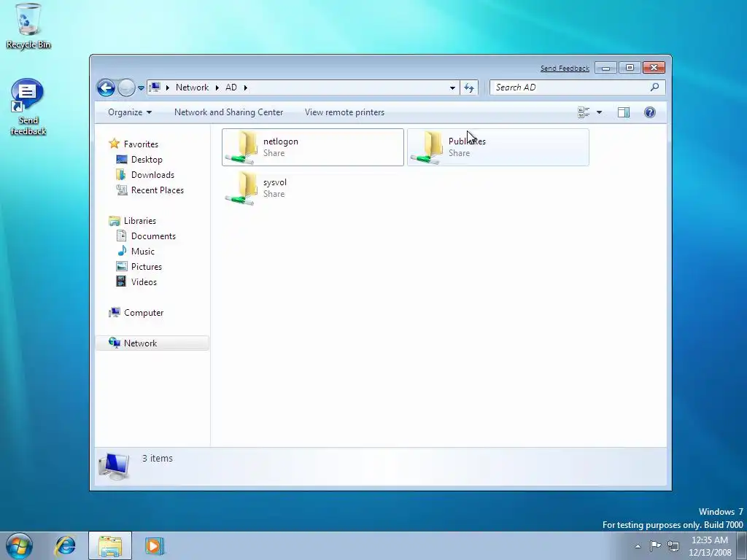This screenshot has width=747, height=560.
Task: Click the Change your view icon
Action: point(584,112)
